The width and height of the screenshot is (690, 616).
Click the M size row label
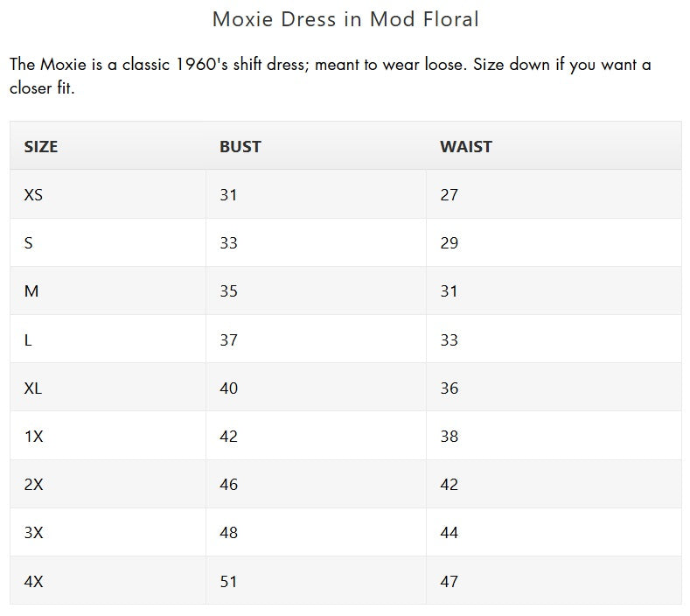(31, 291)
